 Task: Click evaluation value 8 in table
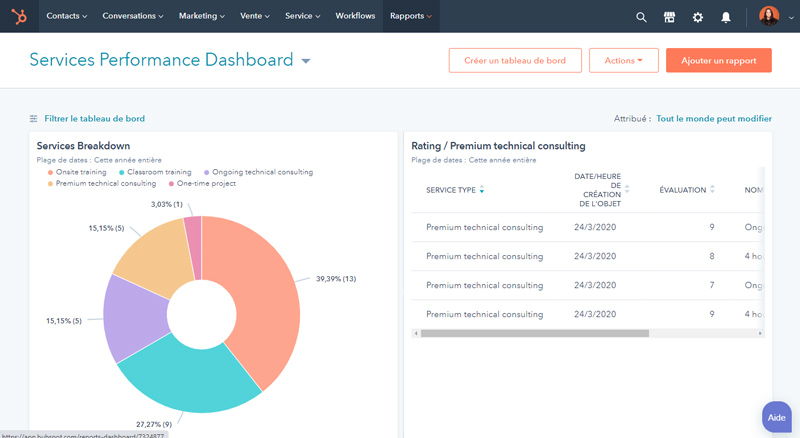(x=712, y=256)
